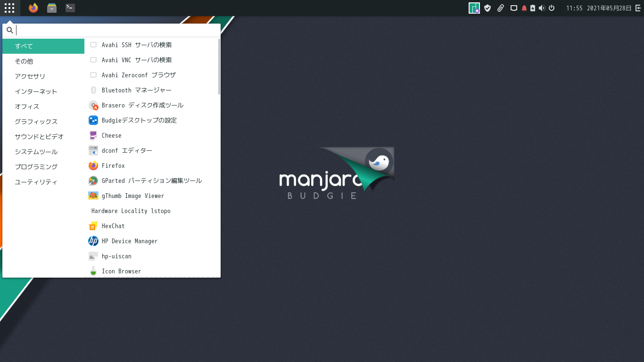Viewport: 644px width, 362px height.
Task: Open Hardware Locality lstopo entry
Action: (131, 211)
